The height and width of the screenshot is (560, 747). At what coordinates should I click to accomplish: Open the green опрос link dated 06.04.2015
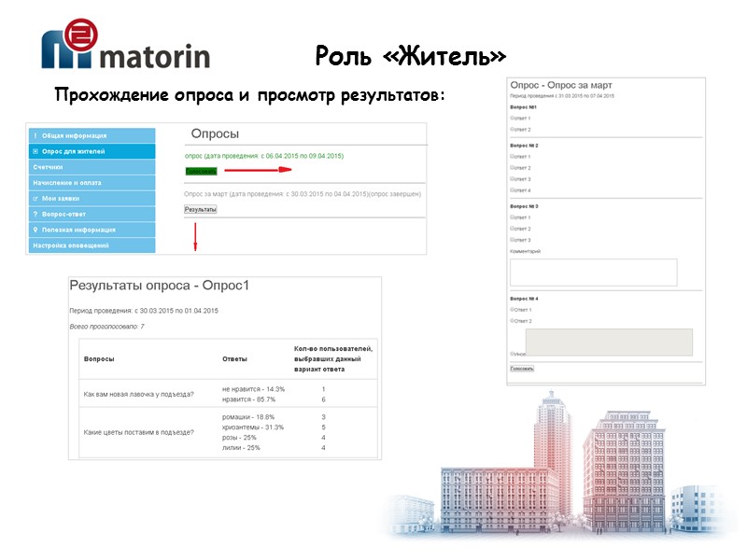[264, 156]
